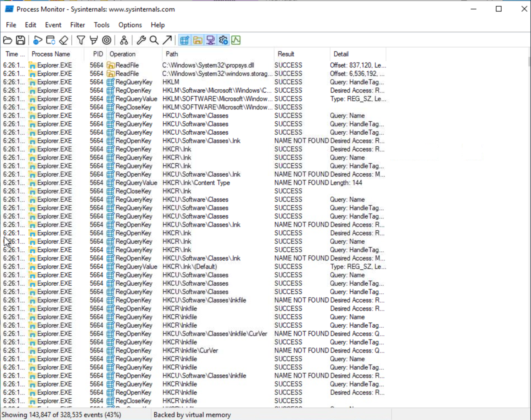Open the Tools menu
Viewport: 531px width, 420px height.
click(x=102, y=25)
